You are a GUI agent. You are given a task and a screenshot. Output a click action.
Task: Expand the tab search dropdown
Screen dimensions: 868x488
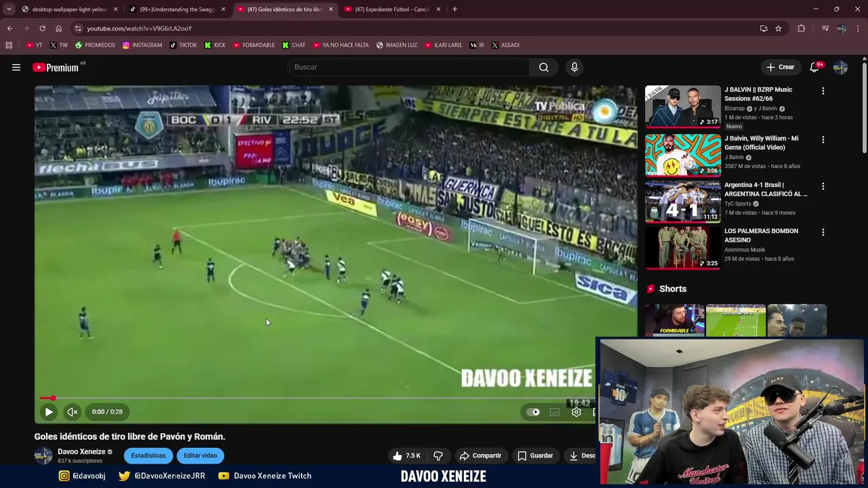click(9, 9)
